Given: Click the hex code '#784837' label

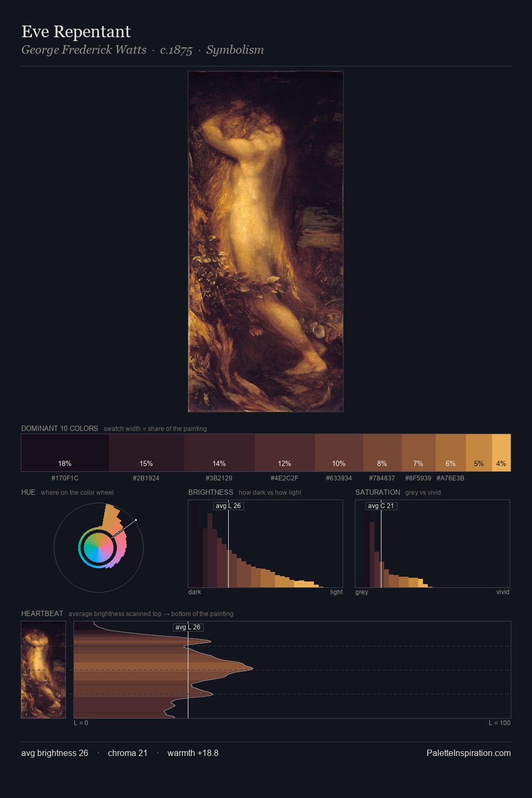Looking at the screenshot, I should [x=382, y=478].
